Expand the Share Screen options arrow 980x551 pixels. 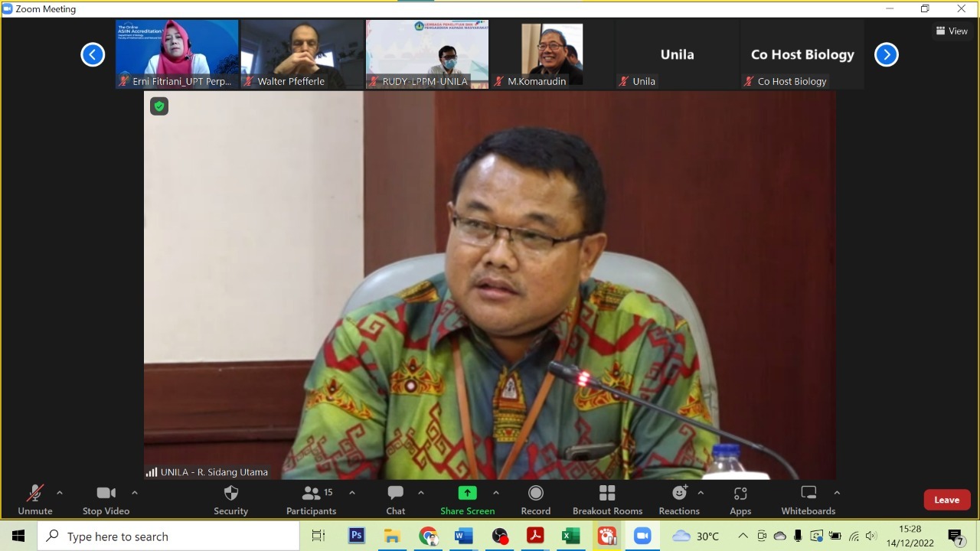[x=496, y=493]
